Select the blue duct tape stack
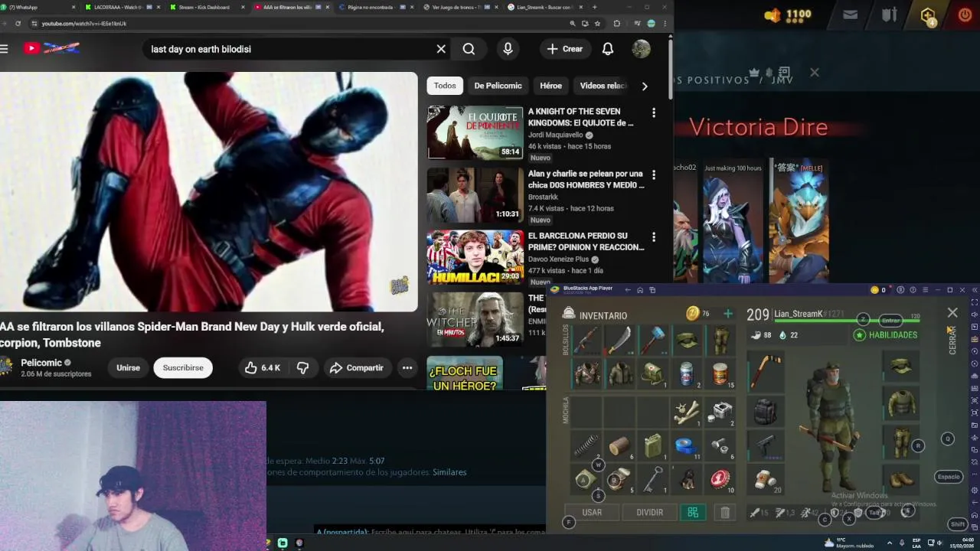 click(687, 445)
